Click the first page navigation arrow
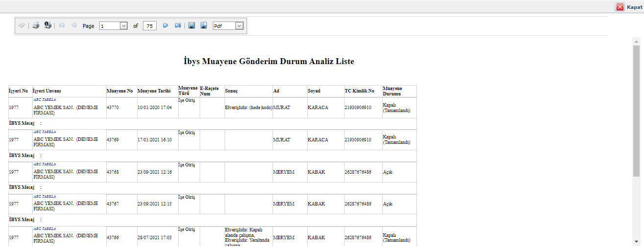The image size is (644, 248). click(x=62, y=26)
